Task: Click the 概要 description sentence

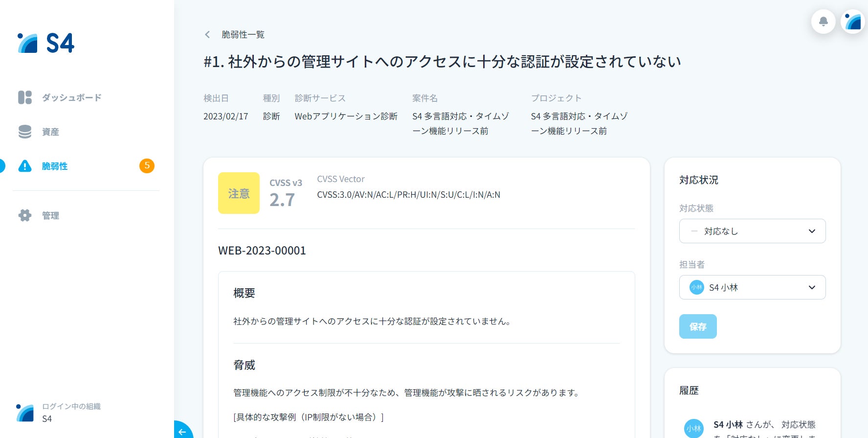Action: (x=373, y=321)
